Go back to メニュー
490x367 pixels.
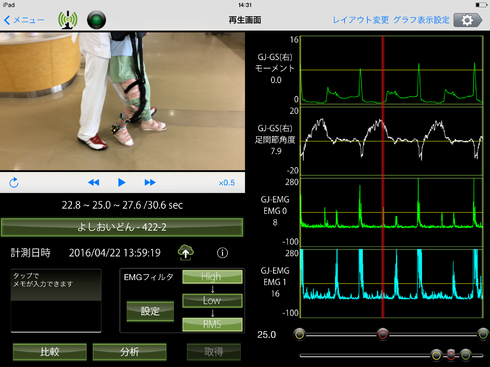tap(24, 20)
